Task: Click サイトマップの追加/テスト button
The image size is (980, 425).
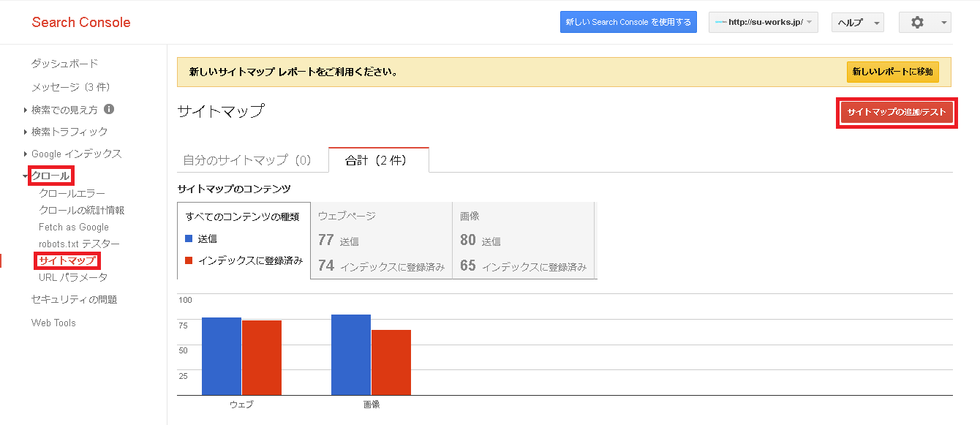Action: point(896,113)
